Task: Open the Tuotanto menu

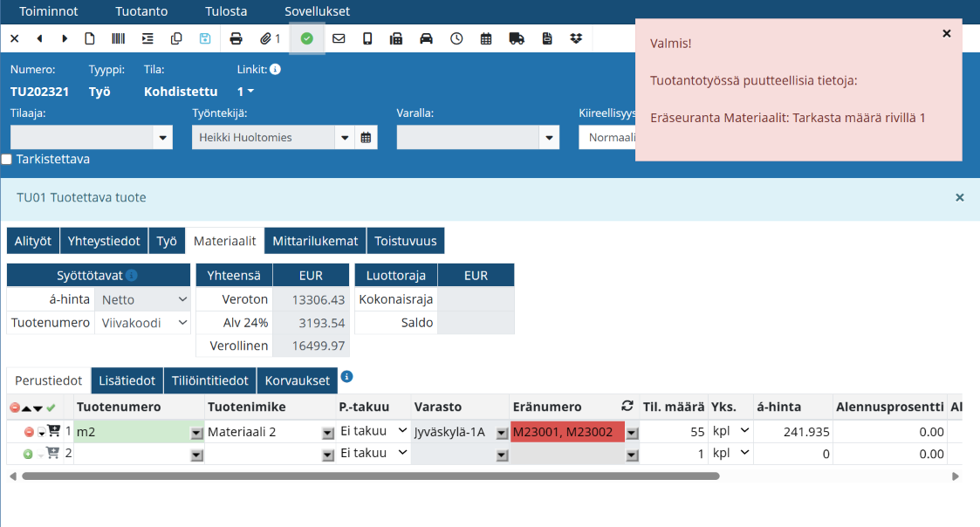Action: pos(141,11)
